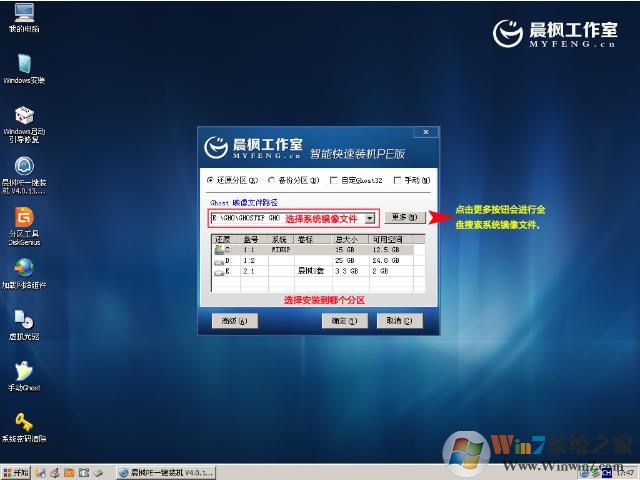Open the 高级 advanced options button
This screenshot has width=640, height=480.
click(235, 321)
